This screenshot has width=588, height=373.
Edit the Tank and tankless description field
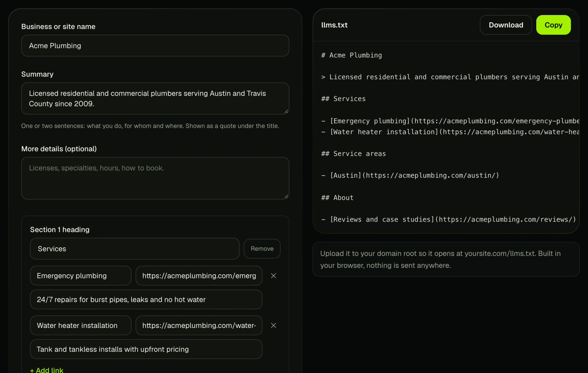[146, 349]
